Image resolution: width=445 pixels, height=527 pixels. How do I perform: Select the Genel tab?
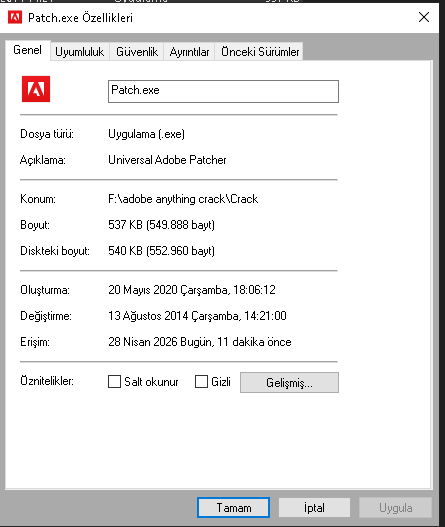coord(28,50)
